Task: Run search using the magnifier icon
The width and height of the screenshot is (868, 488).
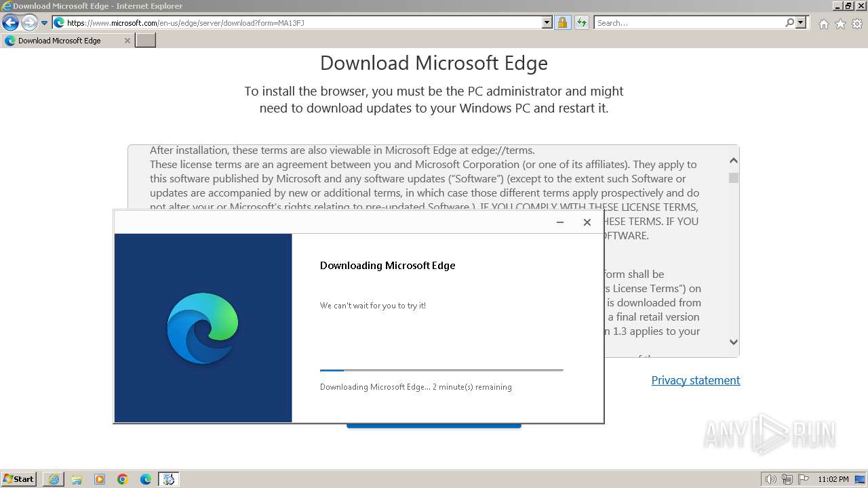Action: [x=789, y=22]
